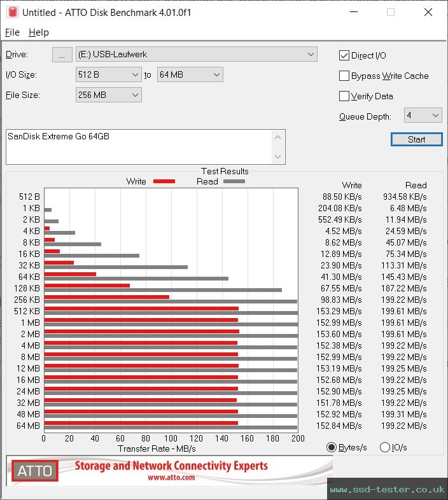The height and width of the screenshot is (500, 448).
Task: Click the 67.55 MB/s write value
Action: tap(342, 289)
